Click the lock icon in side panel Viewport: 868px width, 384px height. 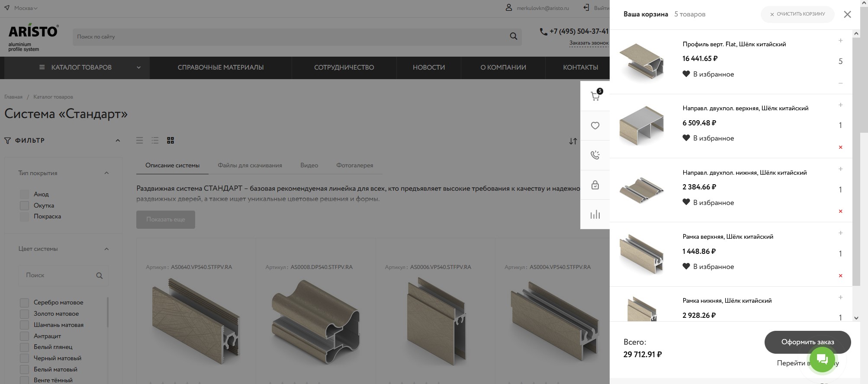click(595, 185)
